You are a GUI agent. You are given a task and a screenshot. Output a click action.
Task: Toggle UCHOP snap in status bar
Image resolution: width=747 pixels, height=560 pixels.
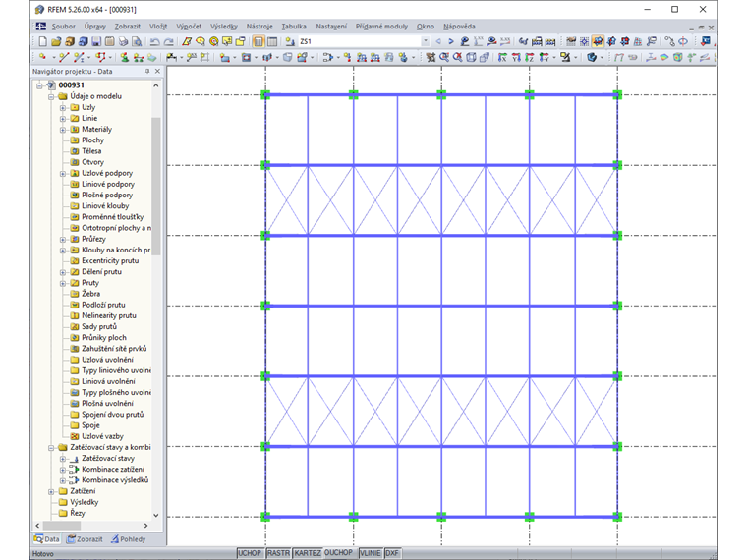250,553
